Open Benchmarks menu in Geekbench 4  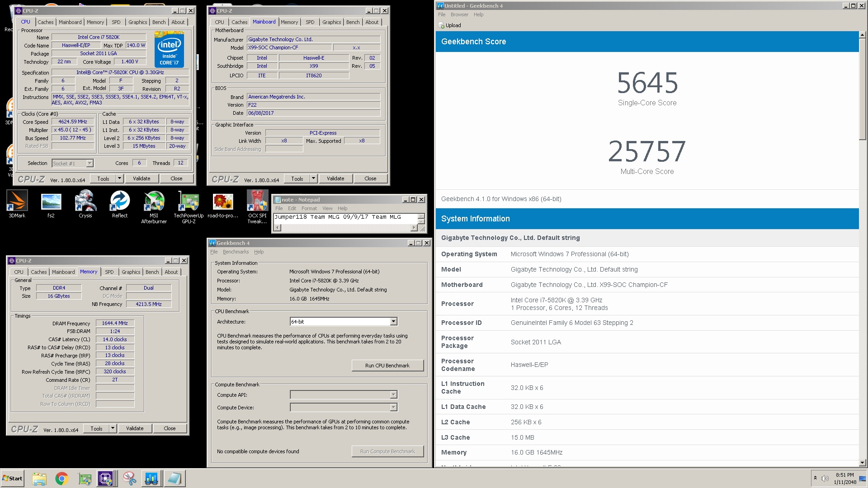click(x=236, y=252)
